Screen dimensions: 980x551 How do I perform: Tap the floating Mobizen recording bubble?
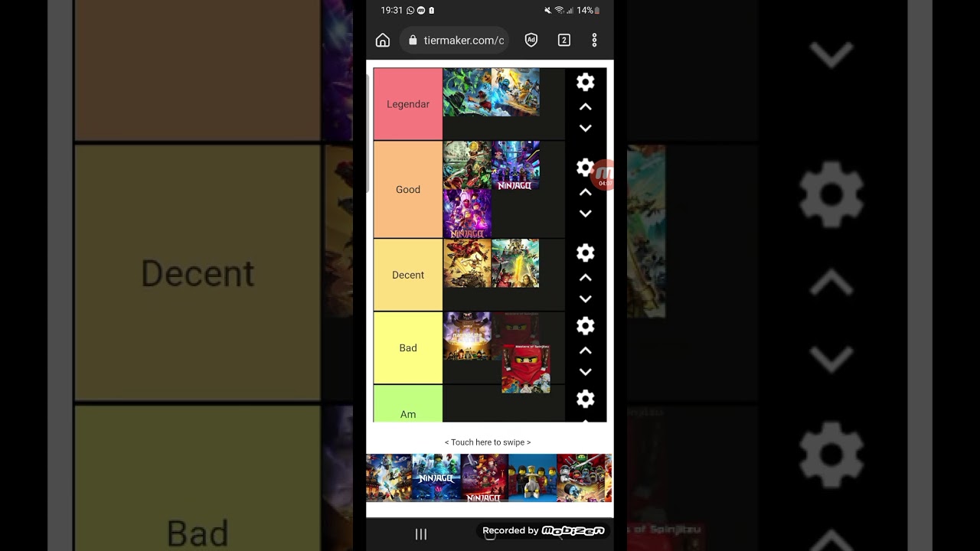click(604, 175)
